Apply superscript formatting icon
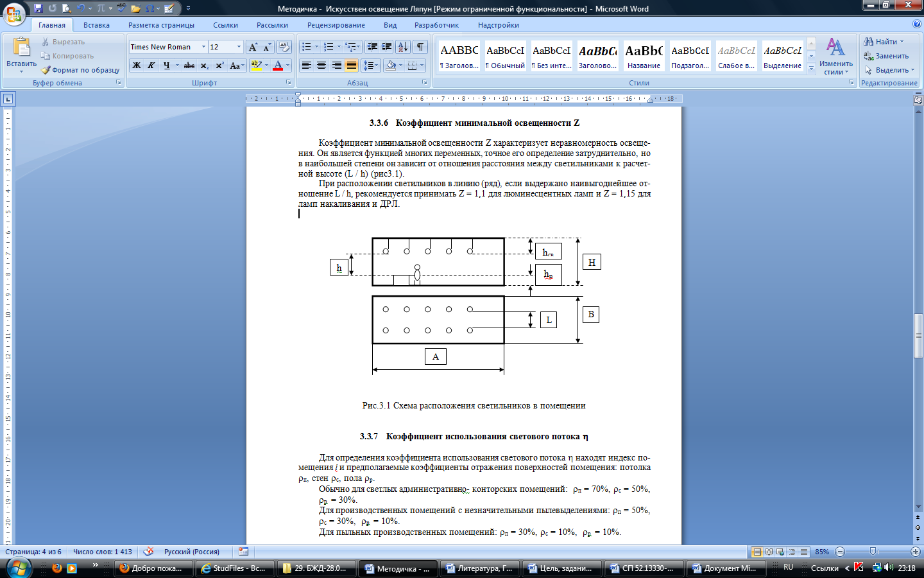The width and height of the screenshot is (924, 578). coord(219,66)
